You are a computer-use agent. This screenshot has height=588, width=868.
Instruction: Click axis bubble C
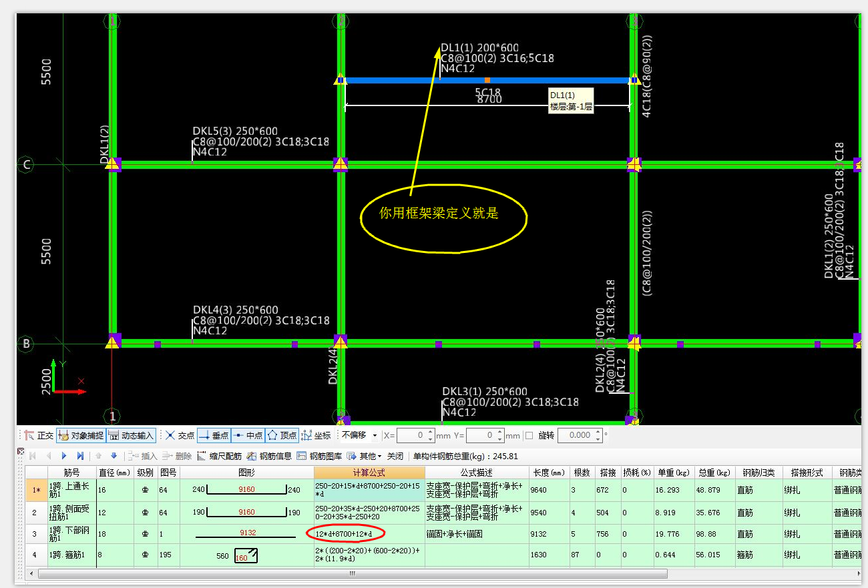[x=26, y=164]
